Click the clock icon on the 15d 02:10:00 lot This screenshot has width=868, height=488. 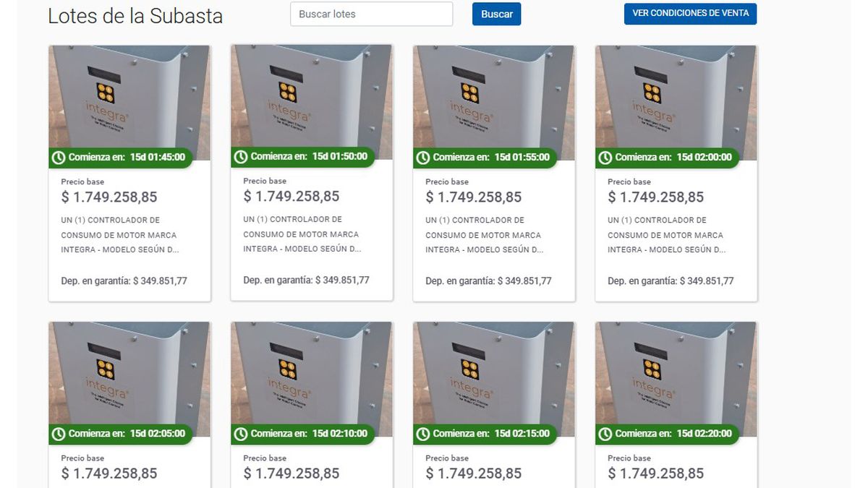pyautogui.click(x=241, y=434)
